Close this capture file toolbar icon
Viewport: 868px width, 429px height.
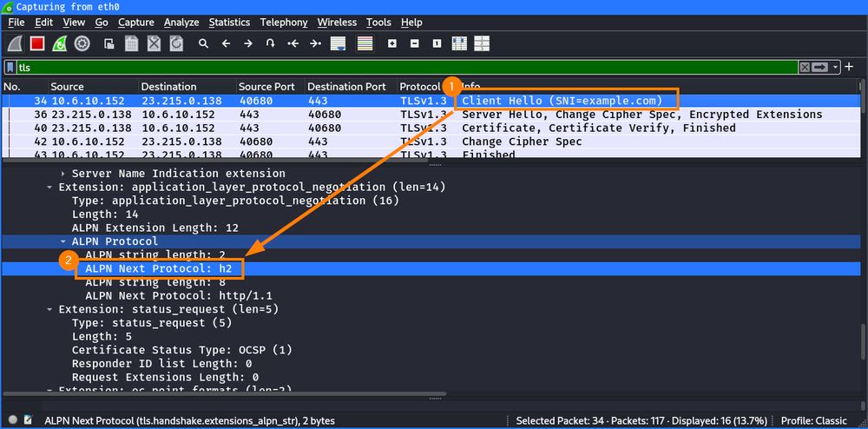click(x=154, y=43)
